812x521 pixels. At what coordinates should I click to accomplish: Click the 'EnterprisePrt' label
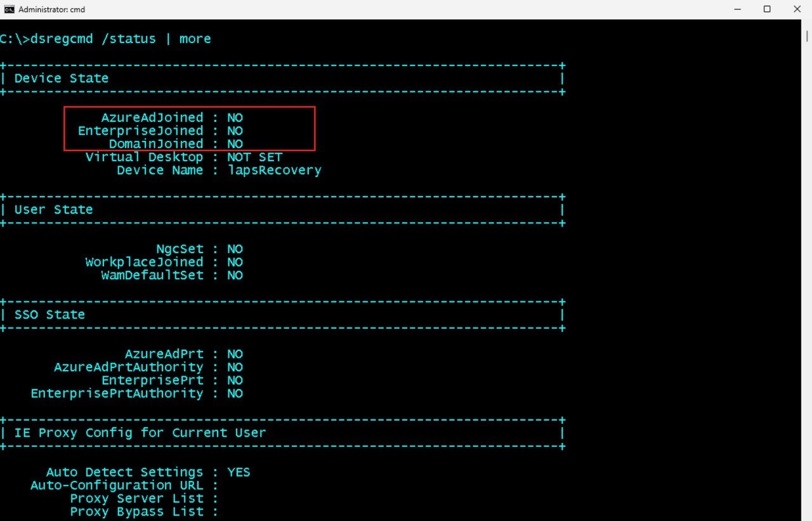coord(152,380)
